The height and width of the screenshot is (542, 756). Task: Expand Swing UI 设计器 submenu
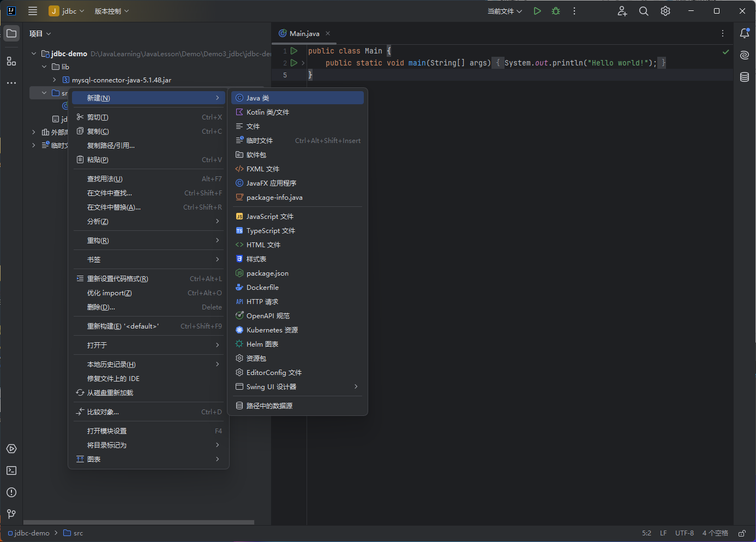click(x=297, y=386)
